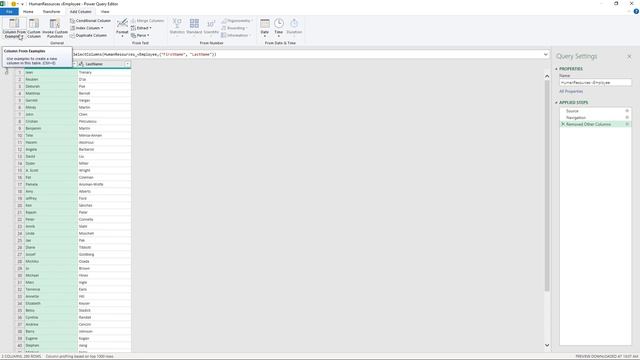Click the Duplicate Column command

[x=89, y=36]
